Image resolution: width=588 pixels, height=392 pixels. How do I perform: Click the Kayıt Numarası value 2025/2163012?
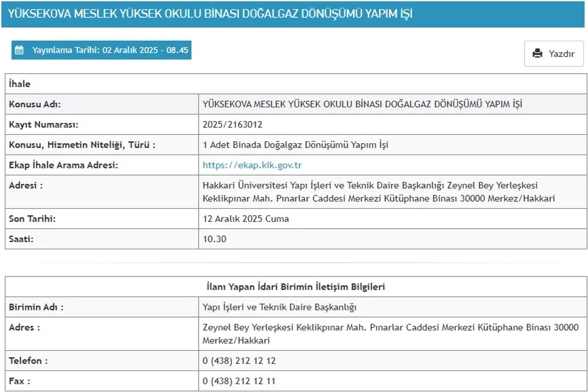point(236,123)
